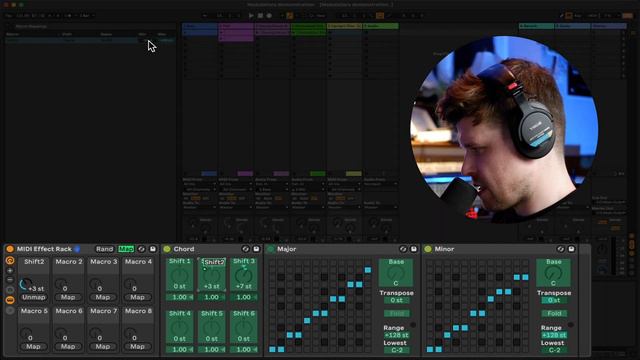Toggle the orange Chain List button in rack sidebar
Viewport: 640px width, 360px height.
10,300
